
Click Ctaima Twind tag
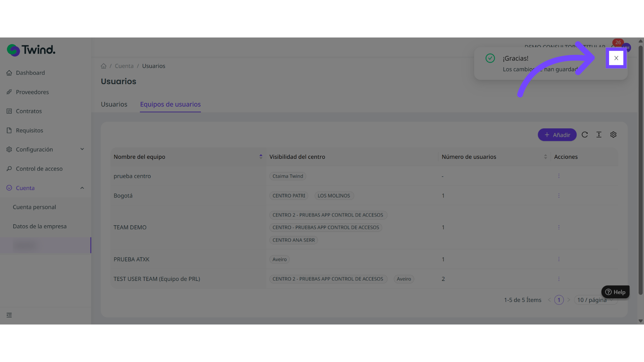pos(288,176)
